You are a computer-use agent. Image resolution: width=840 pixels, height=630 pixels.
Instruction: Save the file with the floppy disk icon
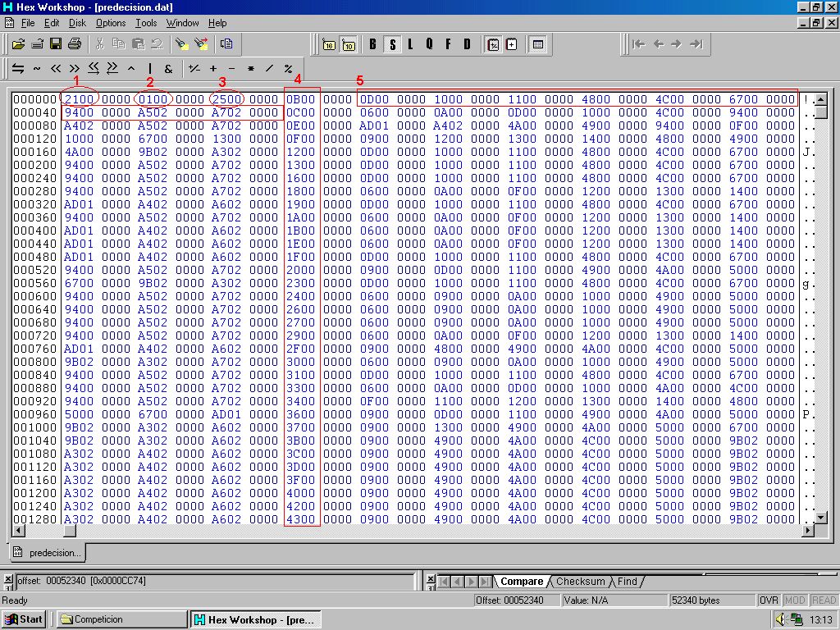click(x=56, y=43)
